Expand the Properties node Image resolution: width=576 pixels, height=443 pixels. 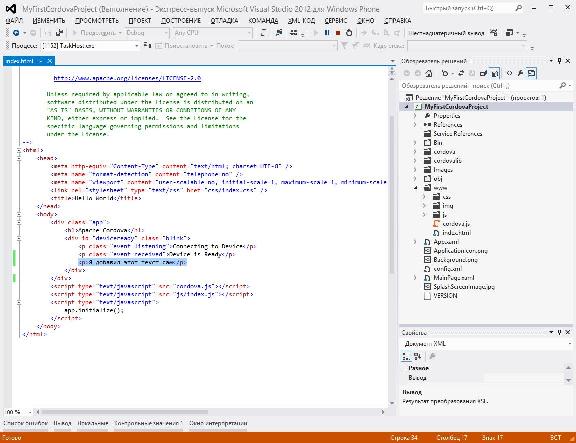415,116
